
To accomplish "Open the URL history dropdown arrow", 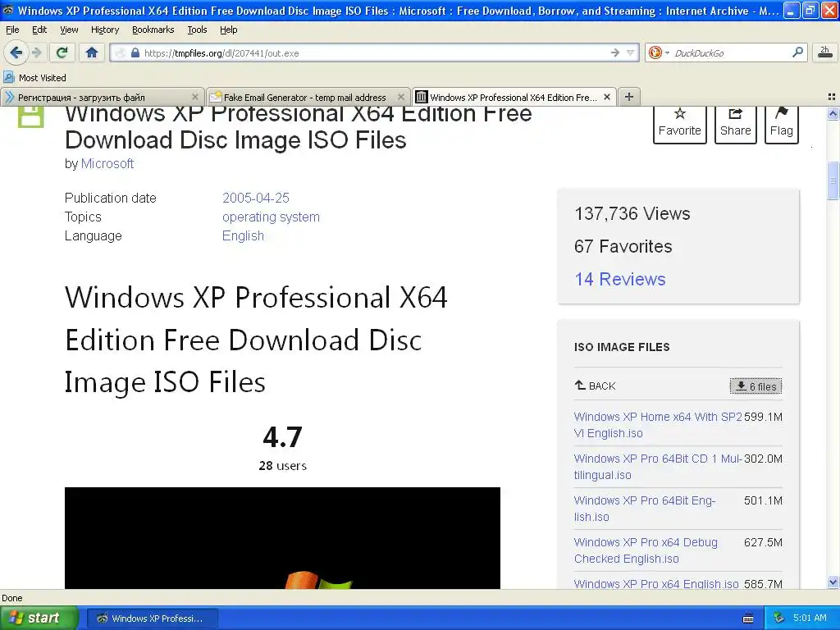I will (x=631, y=52).
